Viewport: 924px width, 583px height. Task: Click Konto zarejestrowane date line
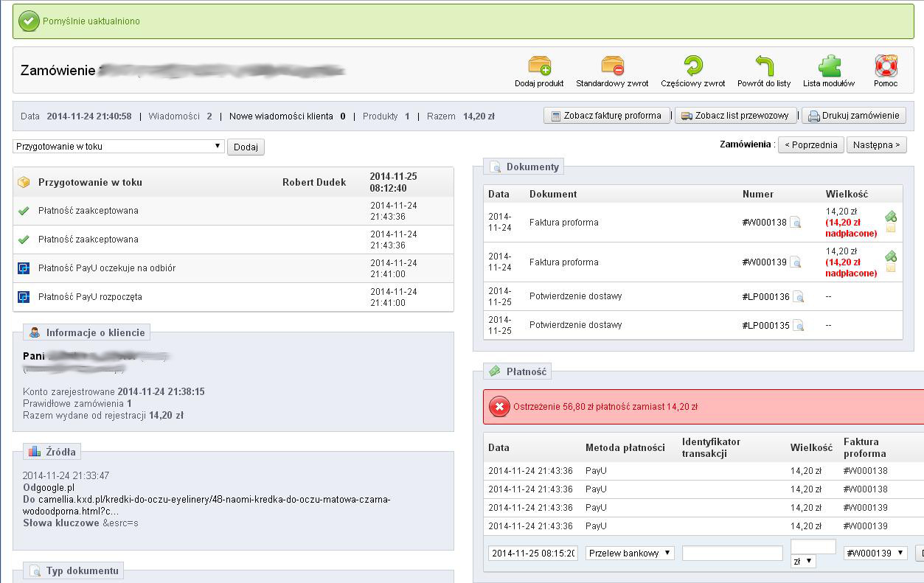tap(114, 391)
